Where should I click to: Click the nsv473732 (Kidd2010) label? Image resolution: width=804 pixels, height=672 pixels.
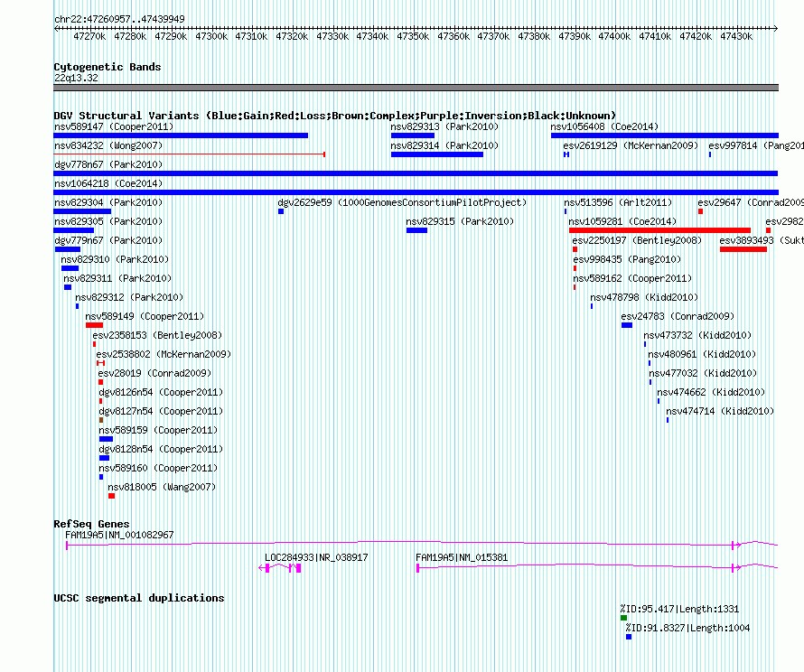coord(697,335)
